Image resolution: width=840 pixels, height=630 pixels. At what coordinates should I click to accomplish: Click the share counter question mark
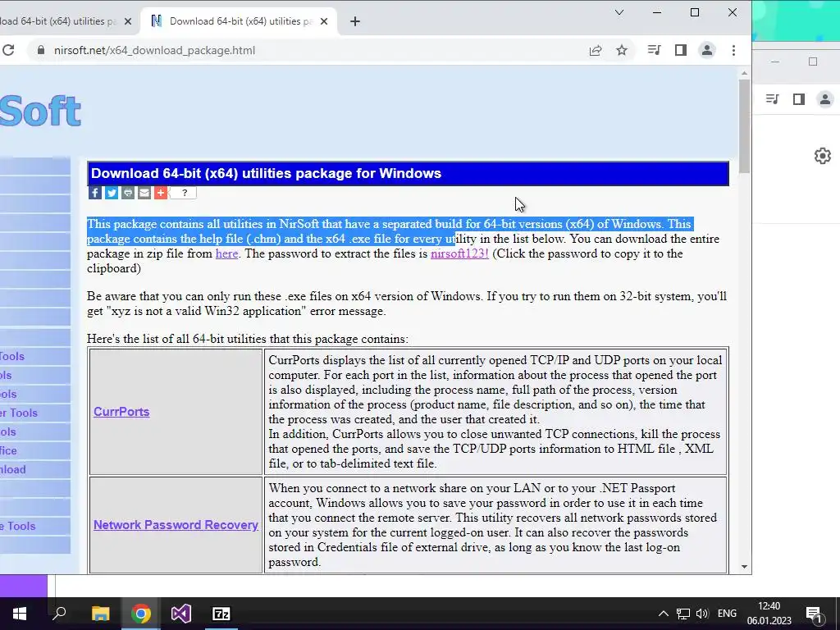(x=185, y=193)
